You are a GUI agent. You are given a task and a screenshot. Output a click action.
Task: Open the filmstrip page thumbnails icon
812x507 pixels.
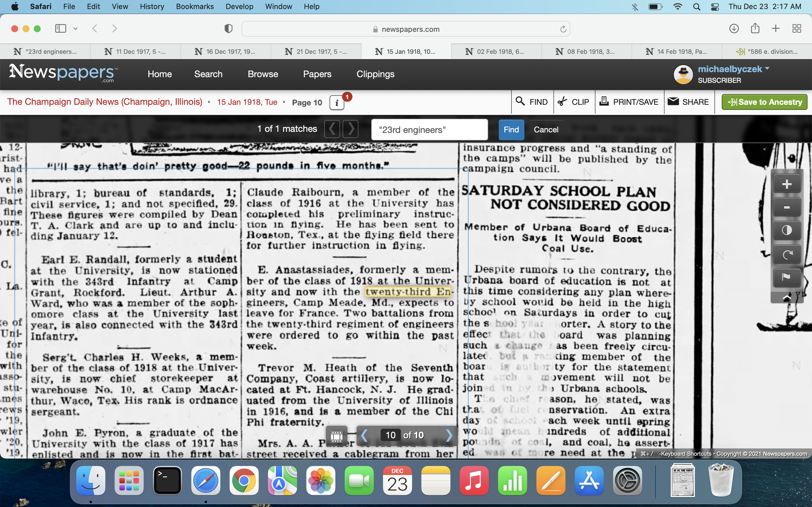click(x=337, y=436)
